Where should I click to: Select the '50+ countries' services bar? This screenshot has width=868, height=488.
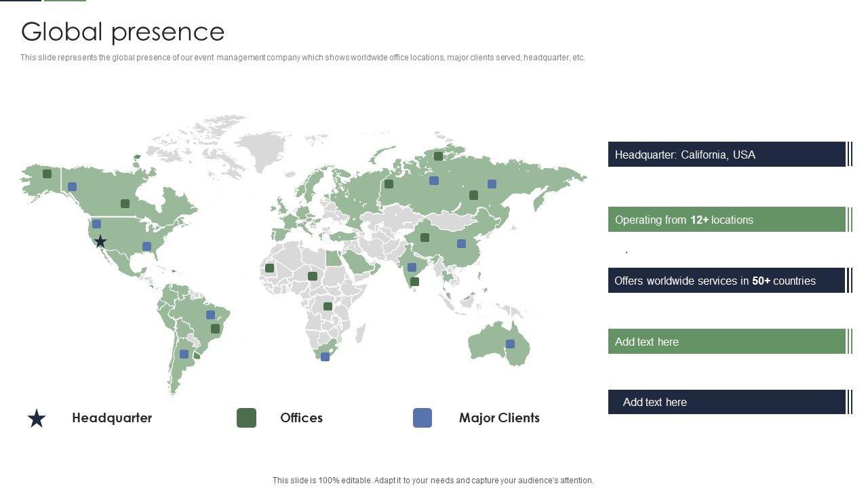coord(726,281)
